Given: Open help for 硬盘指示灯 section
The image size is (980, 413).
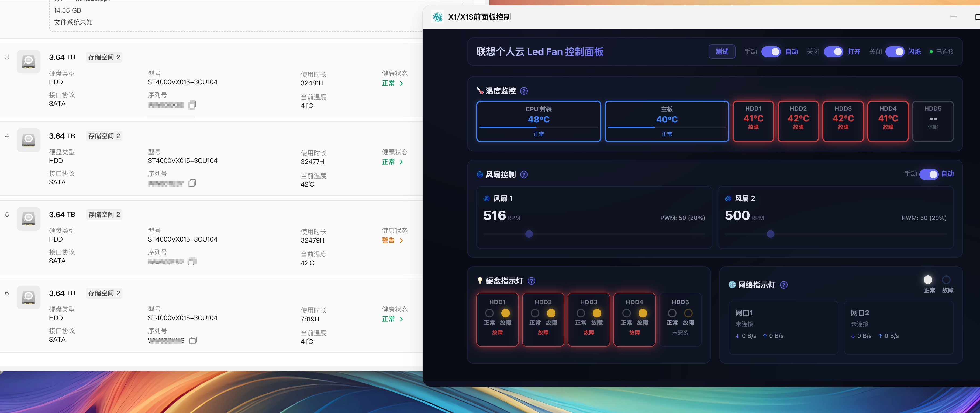Looking at the screenshot, I should click(x=532, y=281).
